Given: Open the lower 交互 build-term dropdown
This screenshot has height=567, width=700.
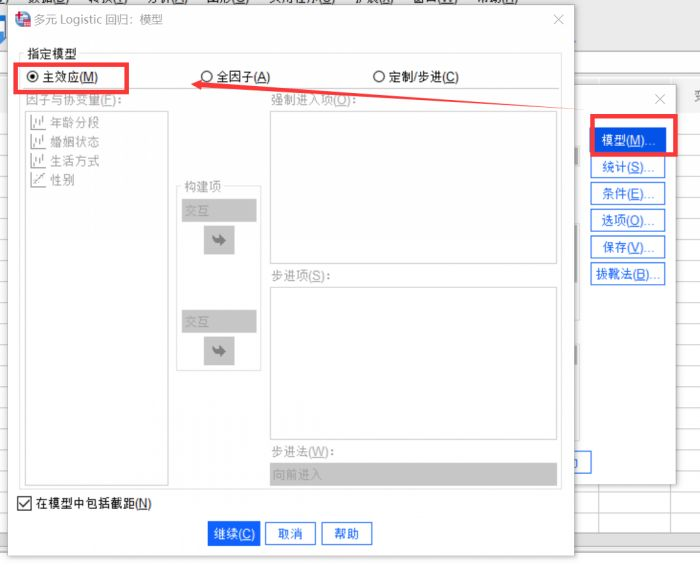Looking at the screenshot, I should pyautogui.click(x=219, y=321).
